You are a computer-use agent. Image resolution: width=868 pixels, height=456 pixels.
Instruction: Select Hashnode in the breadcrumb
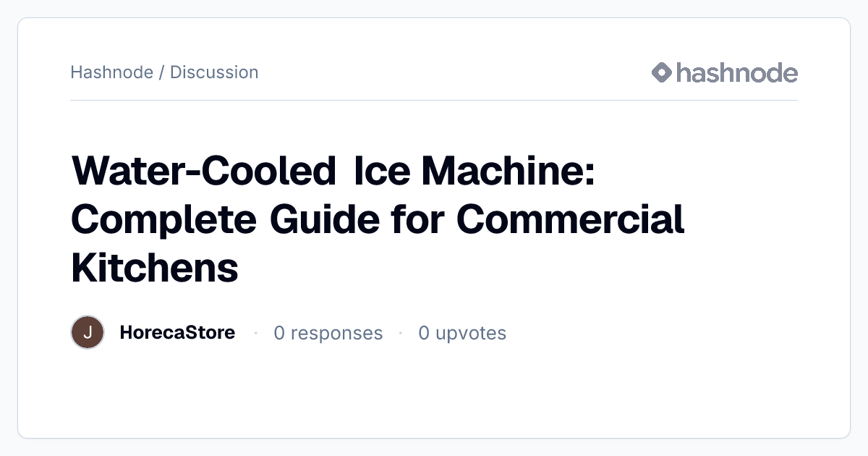(111, 72)
